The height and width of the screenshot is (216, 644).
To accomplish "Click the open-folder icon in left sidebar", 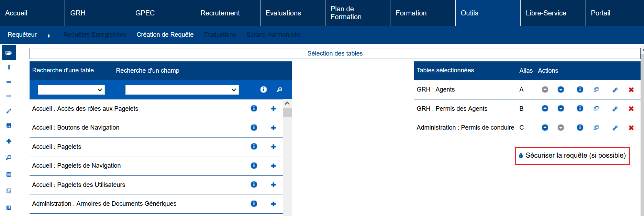I will point(9,53).
